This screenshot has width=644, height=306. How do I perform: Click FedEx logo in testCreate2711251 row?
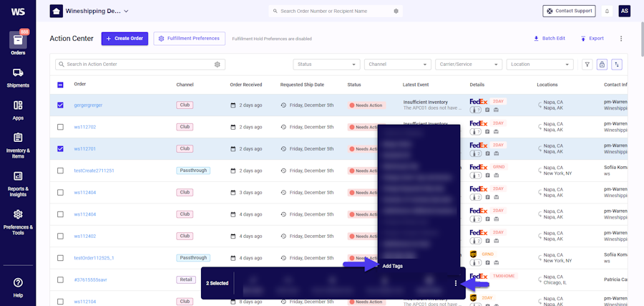[479, 167]
